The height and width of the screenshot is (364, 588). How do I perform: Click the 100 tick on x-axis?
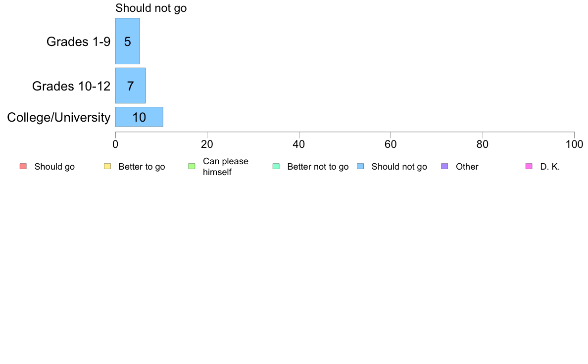(x=574, y=144)
